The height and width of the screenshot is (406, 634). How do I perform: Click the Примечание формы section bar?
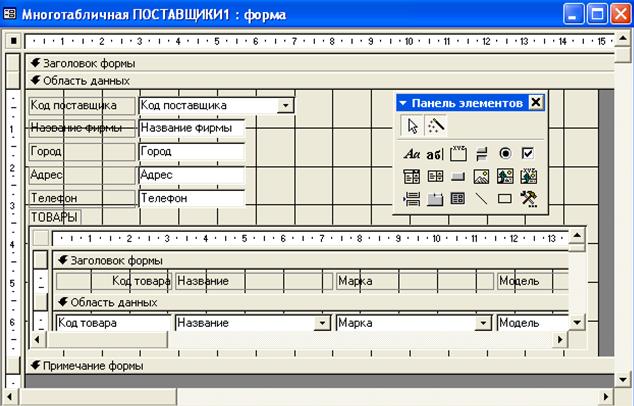[x=300, y=365]
